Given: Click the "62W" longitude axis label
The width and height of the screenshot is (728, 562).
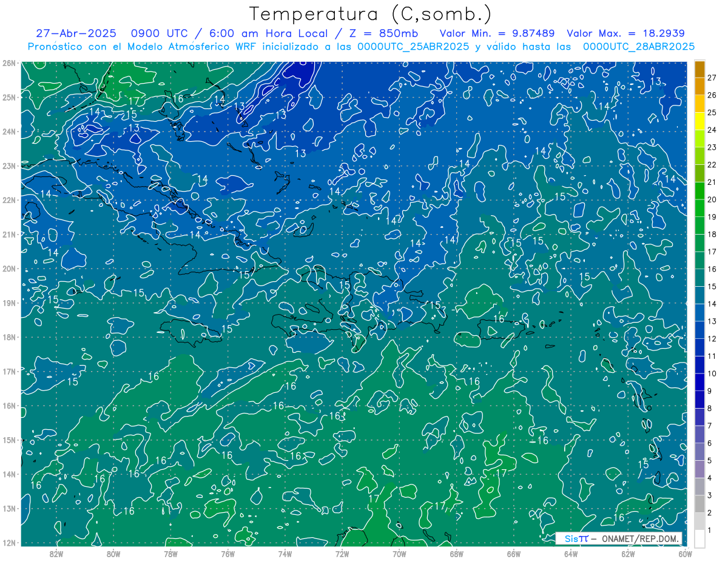Looking at the screenshot, I should coord(628,554).
